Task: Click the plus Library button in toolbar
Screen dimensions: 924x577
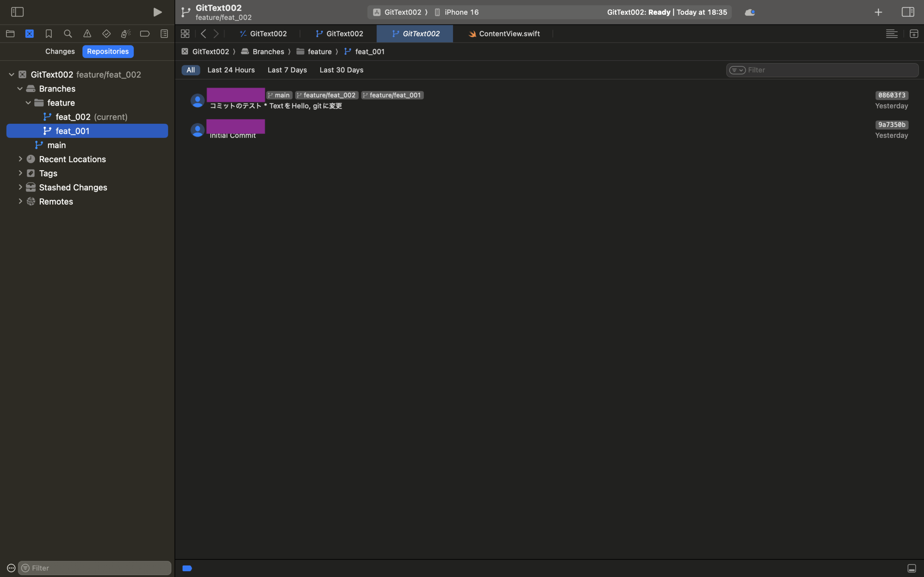Action: [878, 12]
